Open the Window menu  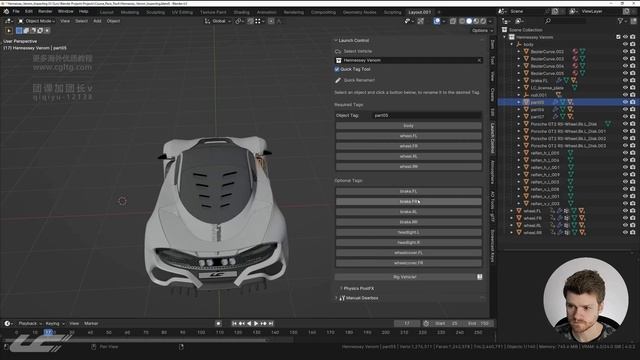click(65, 11)
